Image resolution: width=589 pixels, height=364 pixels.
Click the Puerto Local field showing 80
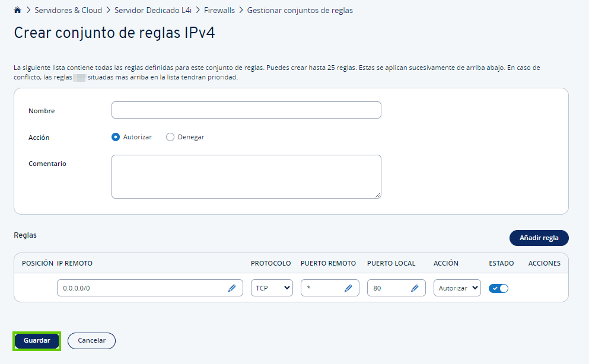point(389,288)
